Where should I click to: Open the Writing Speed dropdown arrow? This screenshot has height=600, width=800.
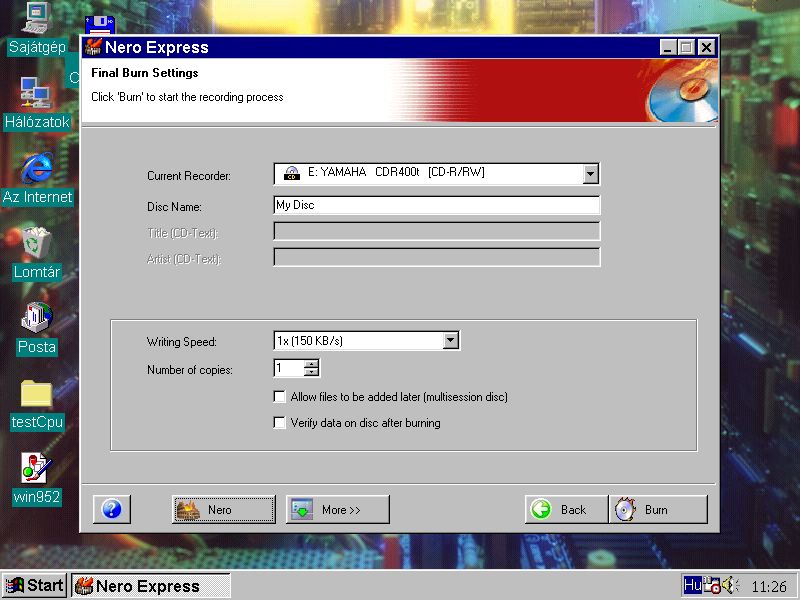click(x=451, y=340)
